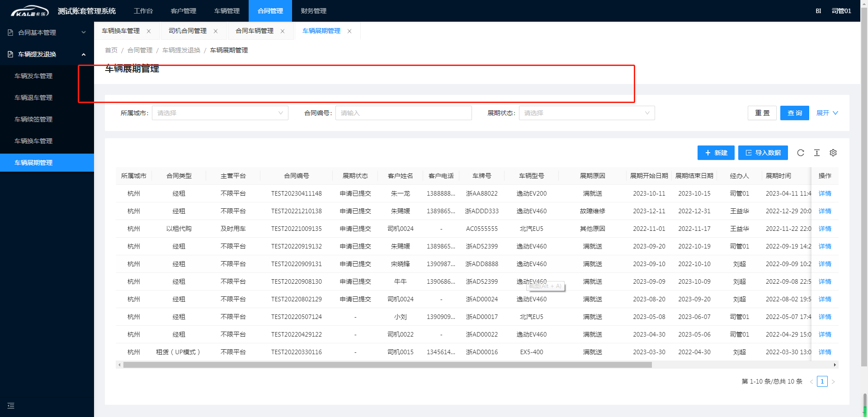Switch to the 车辆换车管理 tab
The image size is (868, 417).
pos(121,31)
